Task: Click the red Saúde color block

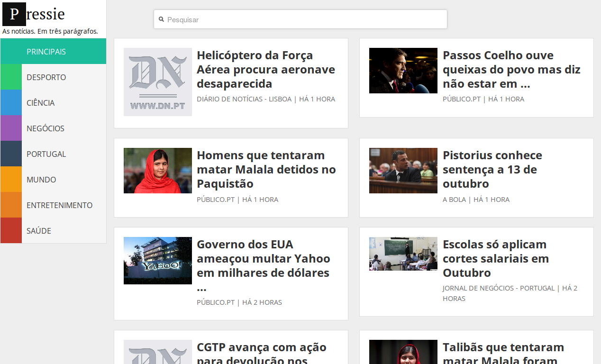Action: coord(11,231)
